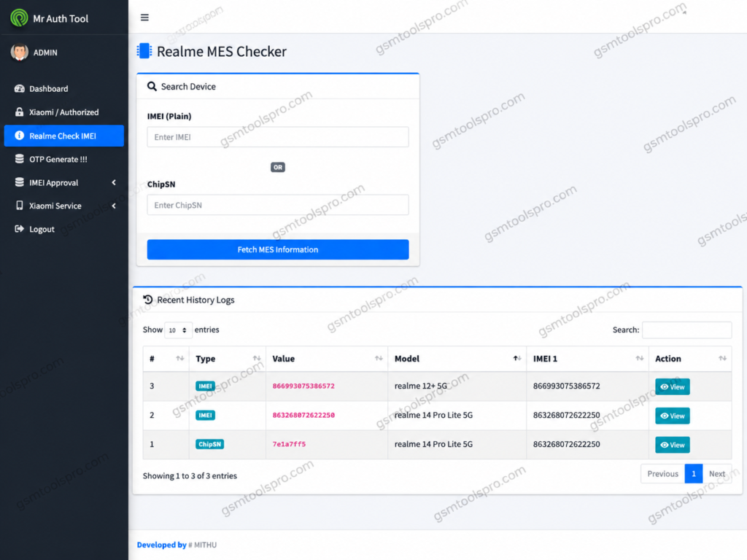The width and height of the screenshot is (747, 560).
Task: Select Realme Check IMEI menu item
Action: (64, 136)
